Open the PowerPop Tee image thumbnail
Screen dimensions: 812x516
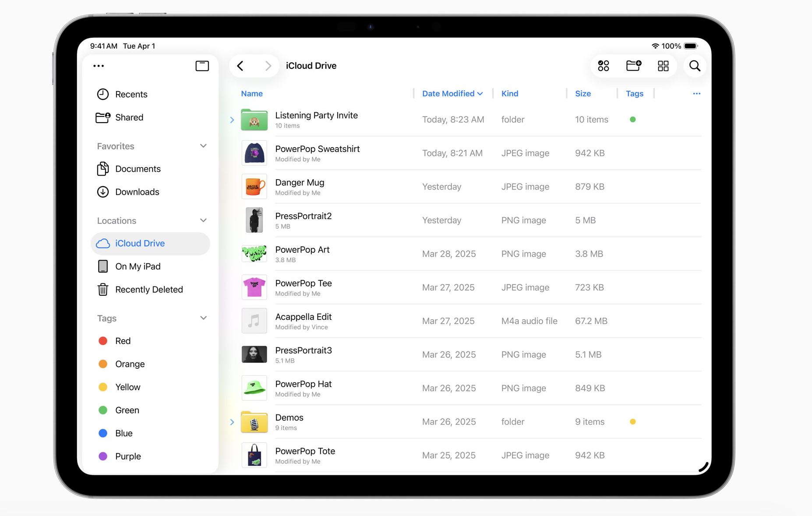point(254,287)
